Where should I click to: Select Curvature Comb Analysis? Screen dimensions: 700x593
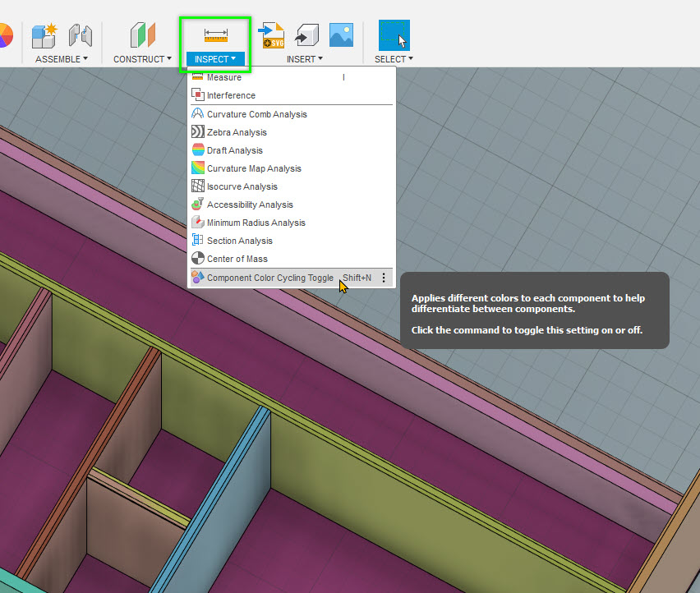[x=292, y=114]
